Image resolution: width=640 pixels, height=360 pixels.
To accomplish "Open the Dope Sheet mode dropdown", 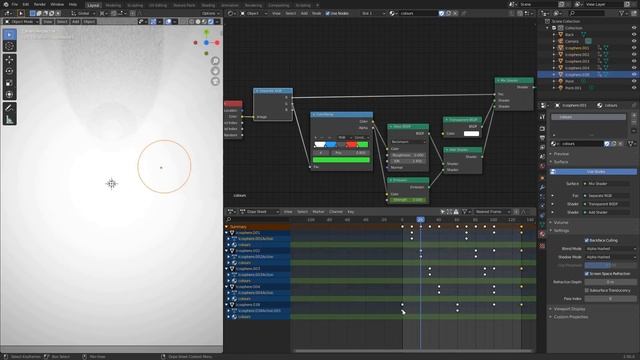I will 260,211.
